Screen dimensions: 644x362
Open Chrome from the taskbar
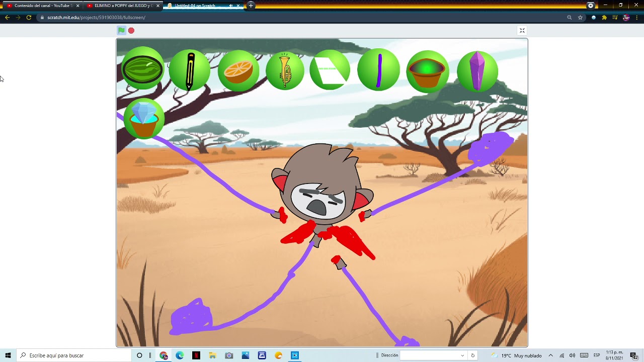(x=164, y=355)
